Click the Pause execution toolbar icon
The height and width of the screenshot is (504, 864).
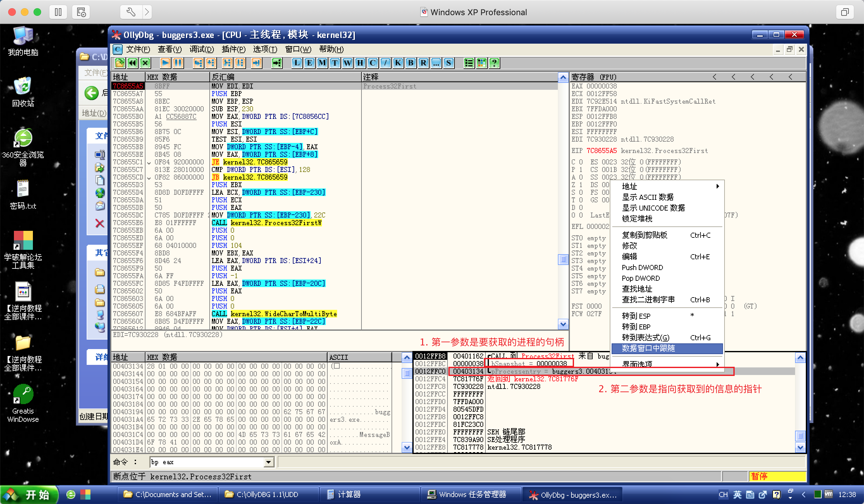tap(178, 63)
